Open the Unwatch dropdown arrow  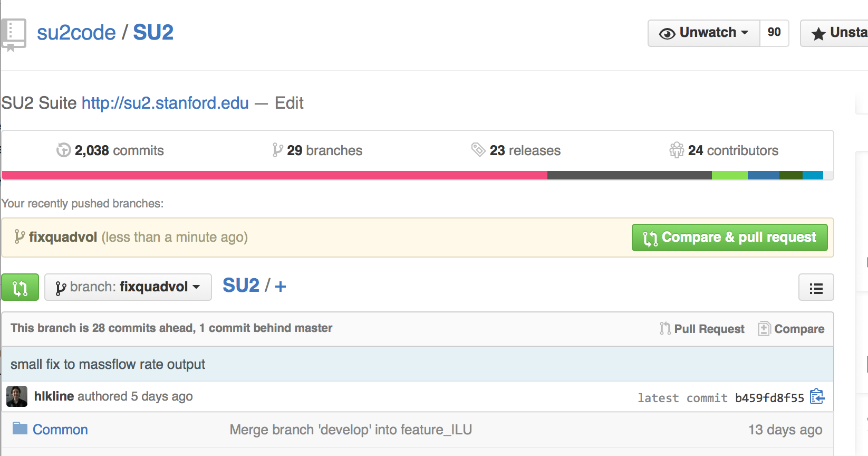(x=745, y=33)
